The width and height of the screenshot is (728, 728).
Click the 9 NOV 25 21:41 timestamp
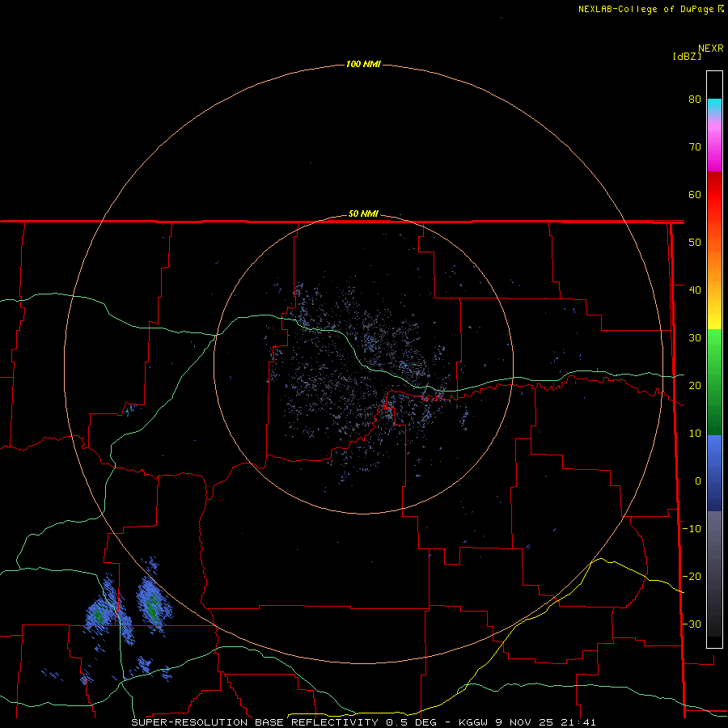[546, 722]
